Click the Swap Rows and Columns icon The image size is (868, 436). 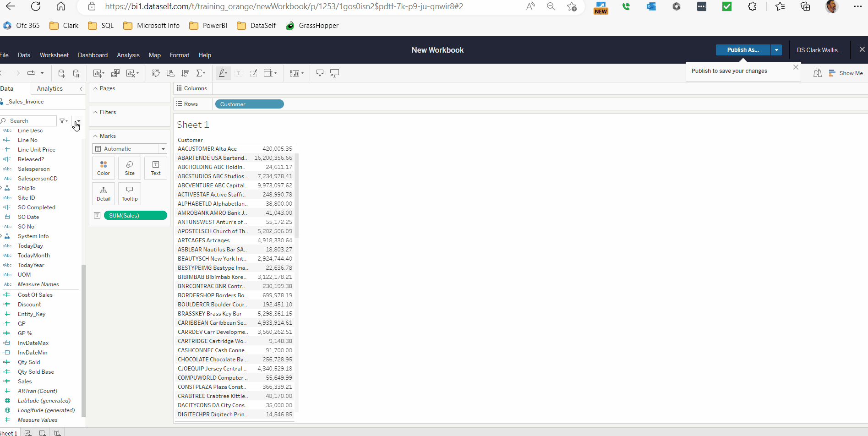pos(156,73)
